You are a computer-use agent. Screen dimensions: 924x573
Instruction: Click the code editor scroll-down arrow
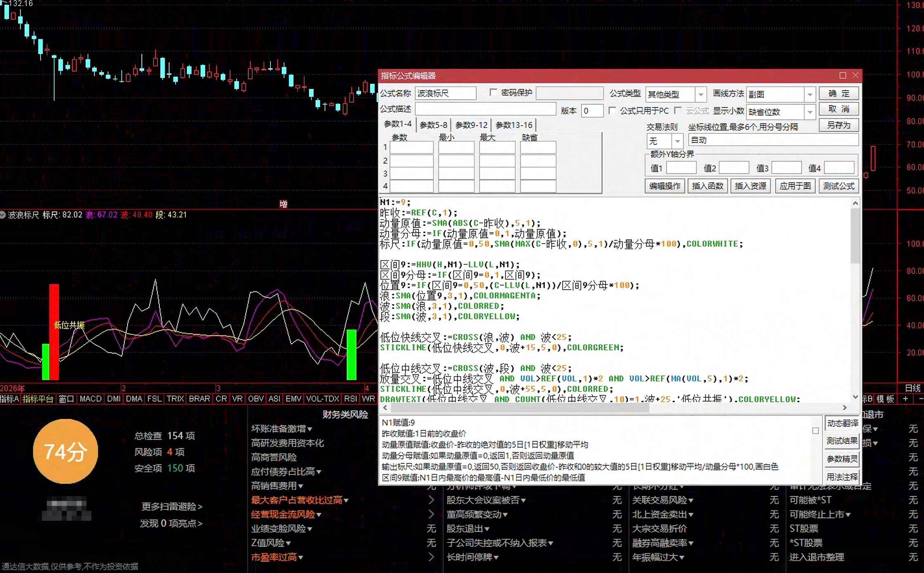click(855, 397)
